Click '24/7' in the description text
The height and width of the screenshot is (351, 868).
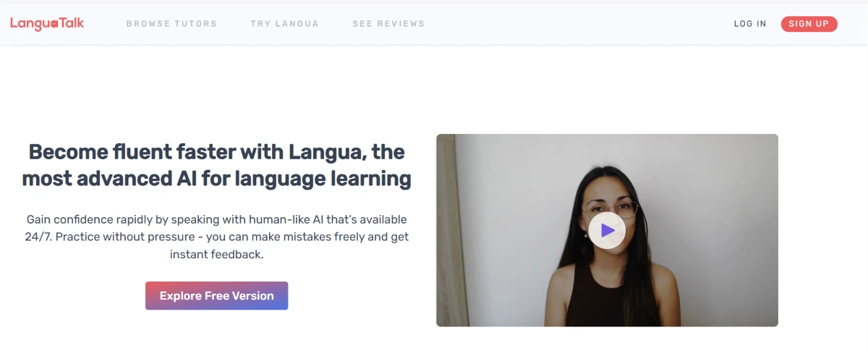(x=38, y=237)
